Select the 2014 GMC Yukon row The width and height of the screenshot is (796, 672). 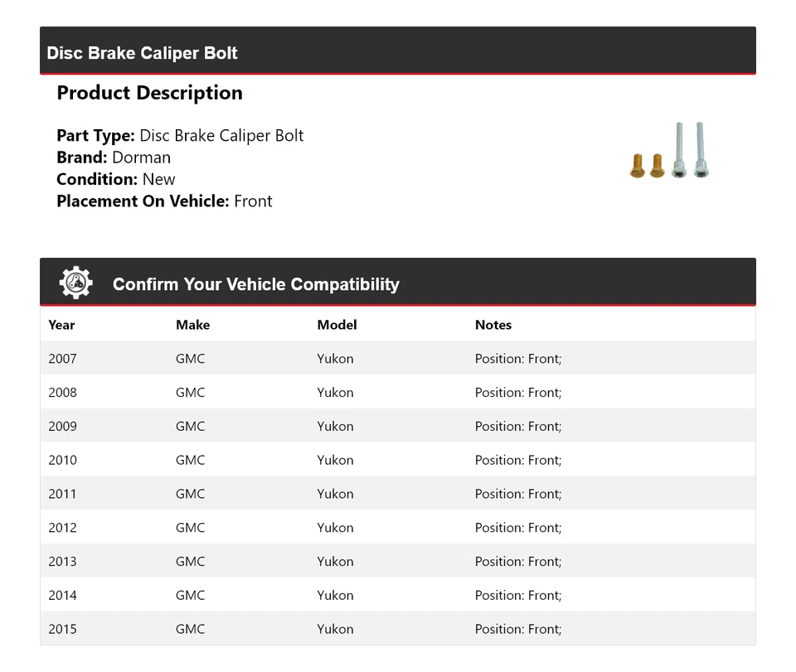[397, 595]
